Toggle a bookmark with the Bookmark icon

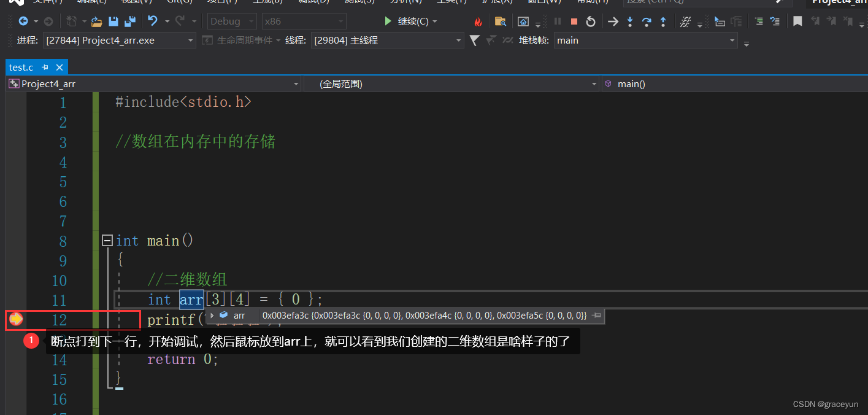(x=797, y=21)
